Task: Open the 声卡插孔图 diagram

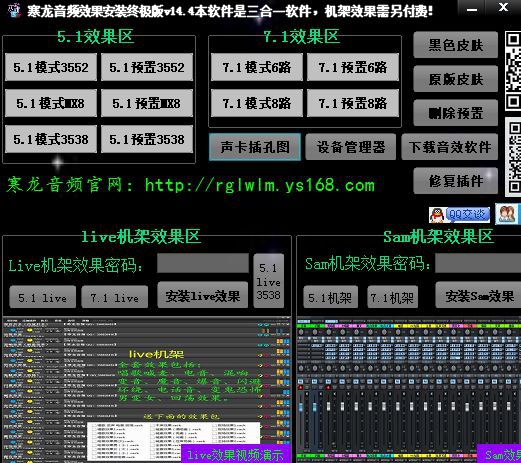Action: pos(255,147)
